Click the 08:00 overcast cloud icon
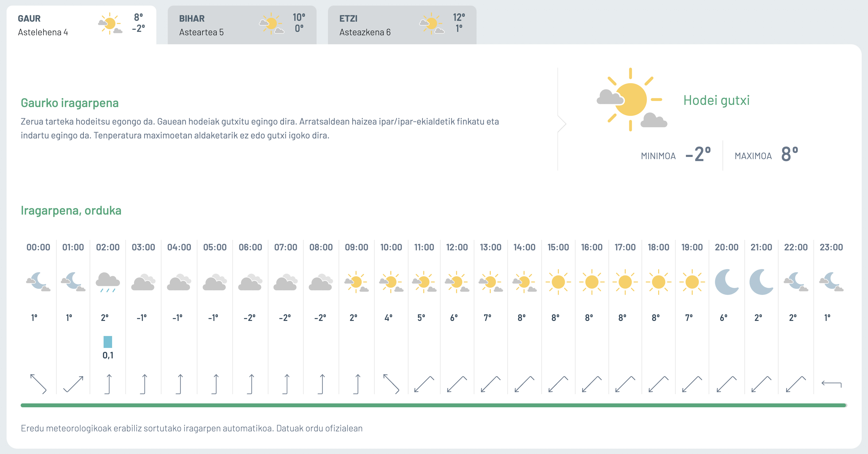The image size is (868, 454). point(321,282)
